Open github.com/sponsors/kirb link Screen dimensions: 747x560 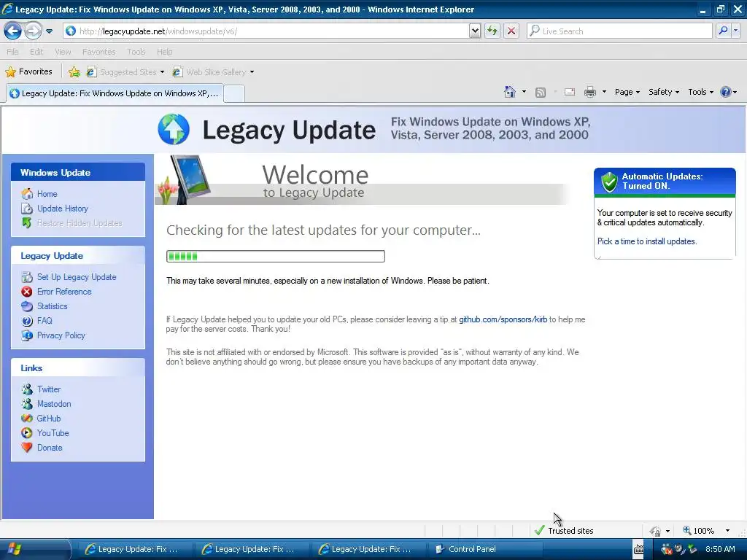click(x=503, y=319)
